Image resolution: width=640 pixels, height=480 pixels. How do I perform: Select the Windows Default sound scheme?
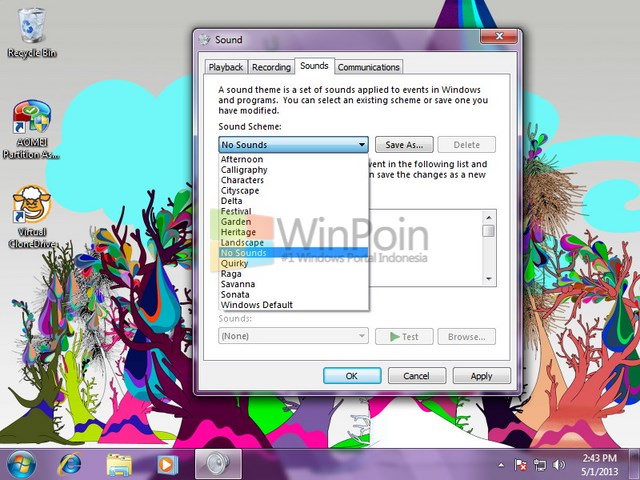coord(293,305)
